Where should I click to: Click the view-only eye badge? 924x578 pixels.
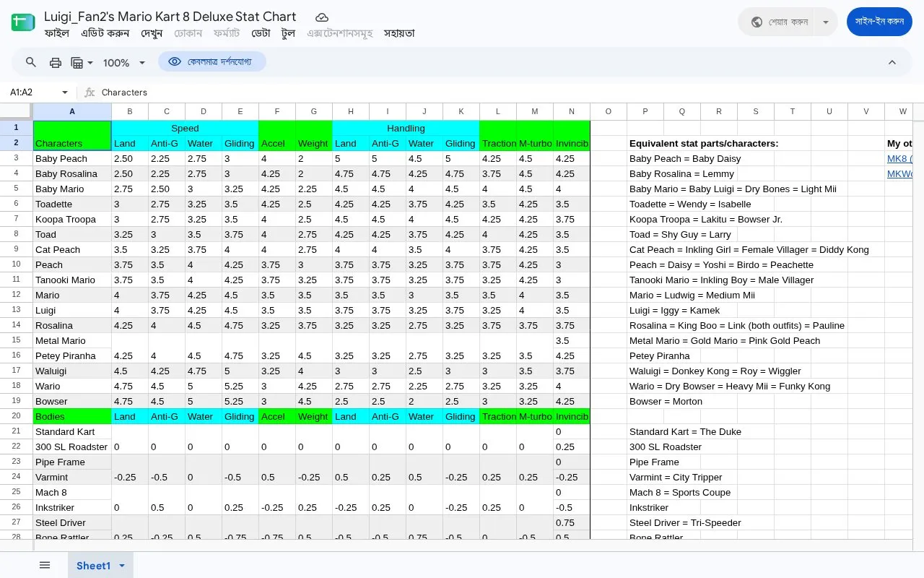[x=212, y=61]
